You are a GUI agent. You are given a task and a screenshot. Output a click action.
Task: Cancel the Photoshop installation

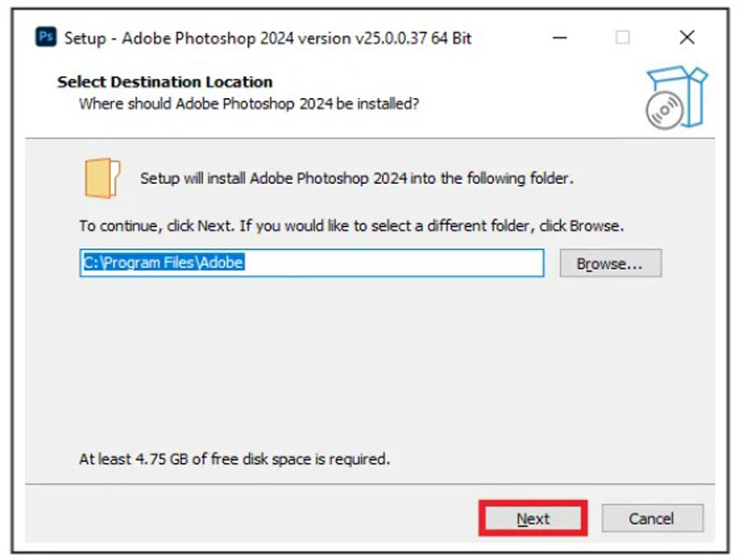click(x=652, y=519)
